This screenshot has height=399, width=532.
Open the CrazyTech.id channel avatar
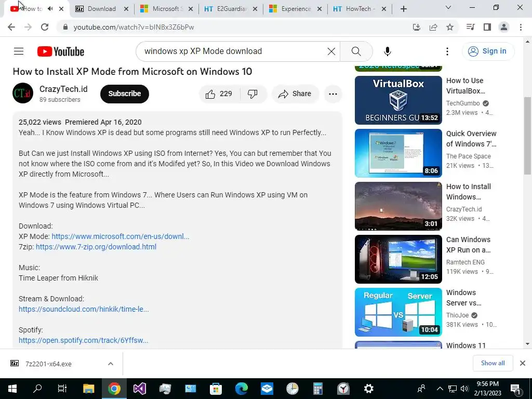[23, 93]
